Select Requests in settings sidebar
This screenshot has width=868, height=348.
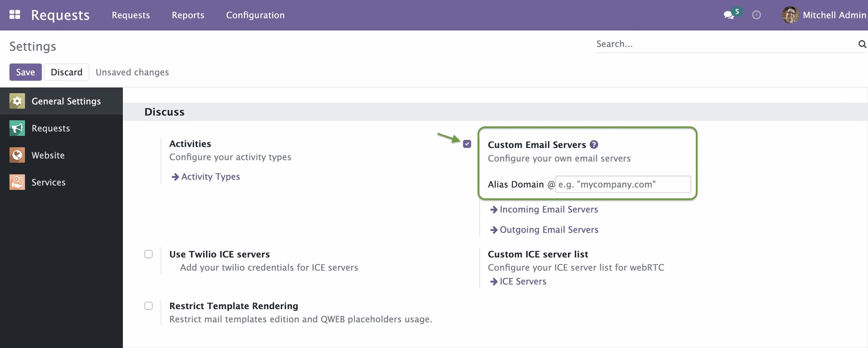coord(61,128)
